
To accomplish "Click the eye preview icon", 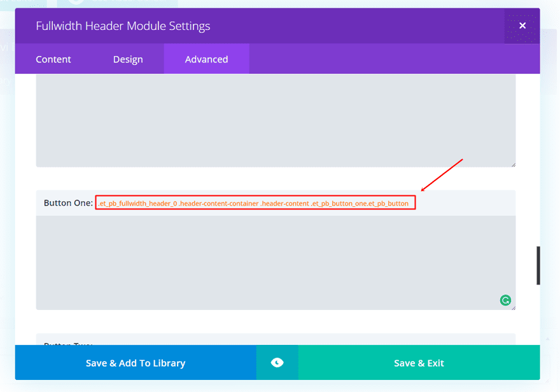I will point(277,363).
